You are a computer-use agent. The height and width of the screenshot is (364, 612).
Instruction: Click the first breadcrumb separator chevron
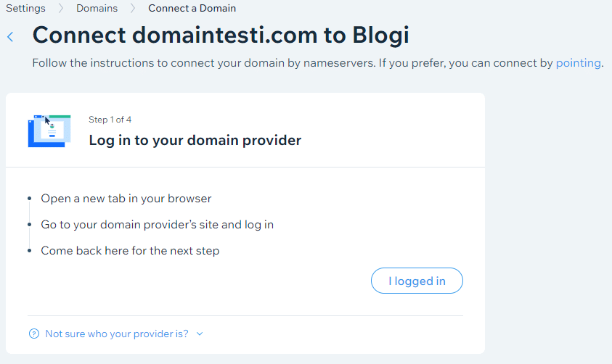(x=60, y=9)
